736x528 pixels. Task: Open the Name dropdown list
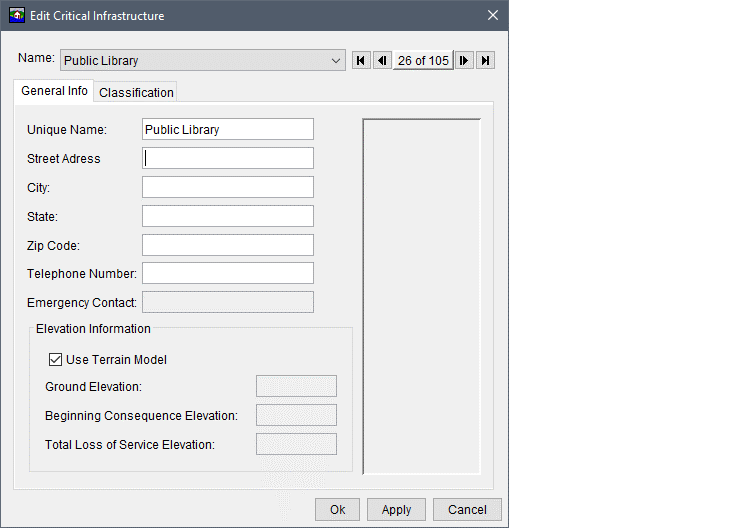coord(336,61)
